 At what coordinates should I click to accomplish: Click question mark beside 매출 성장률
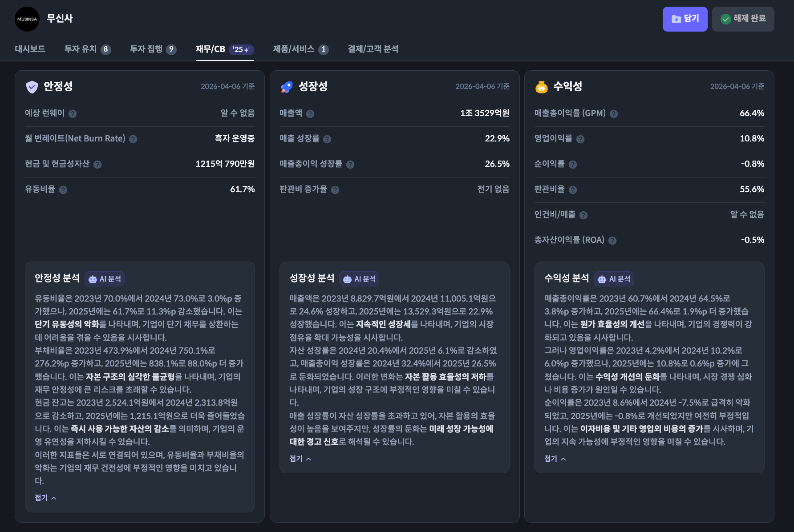(327, 139)
